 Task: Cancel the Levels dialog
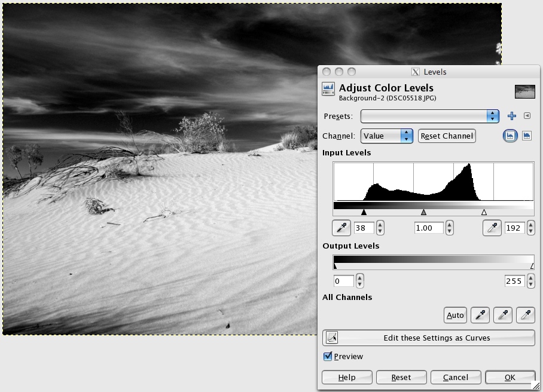[x=456, y=378]
